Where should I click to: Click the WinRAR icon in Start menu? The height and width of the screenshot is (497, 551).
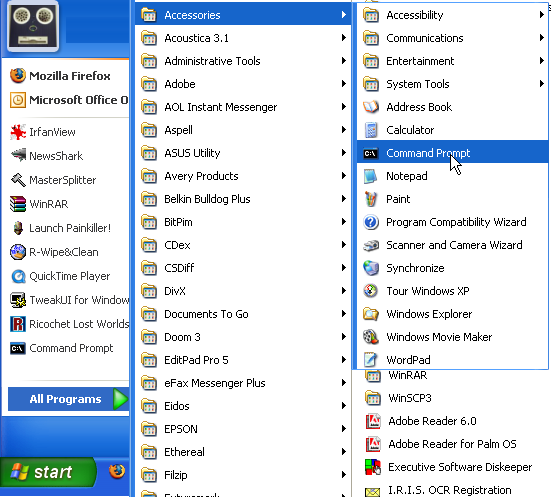[18, 204]
